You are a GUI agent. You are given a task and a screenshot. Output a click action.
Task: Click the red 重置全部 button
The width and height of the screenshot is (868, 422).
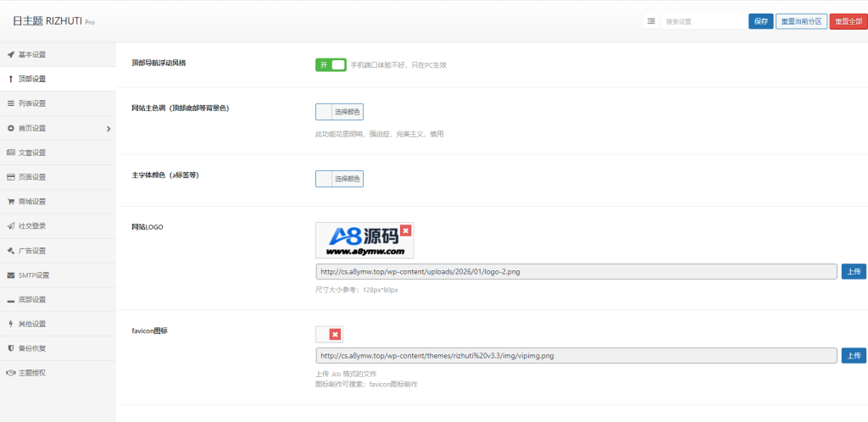pos(848,21)
